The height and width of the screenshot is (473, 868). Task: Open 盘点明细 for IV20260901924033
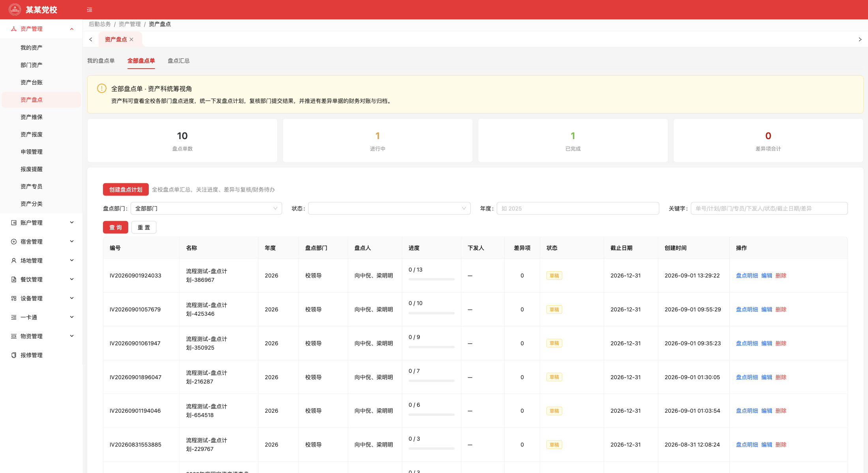747,276
